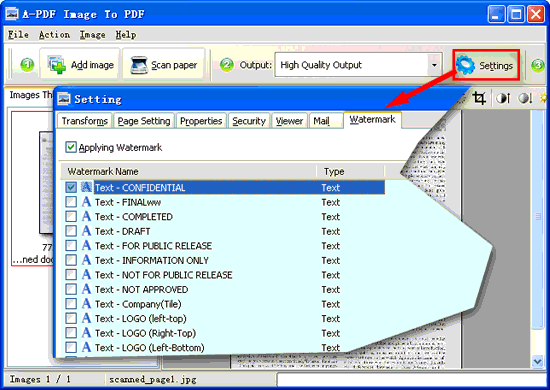Click the A icon of FOR PUBLIC RELEASE

[x=86, y=246]
